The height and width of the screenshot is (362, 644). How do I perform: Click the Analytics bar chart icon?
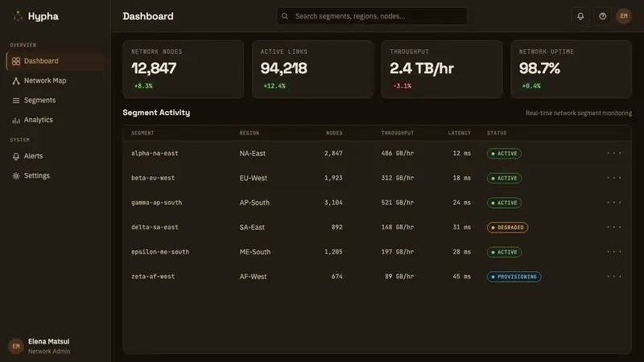tap(16, 120)
